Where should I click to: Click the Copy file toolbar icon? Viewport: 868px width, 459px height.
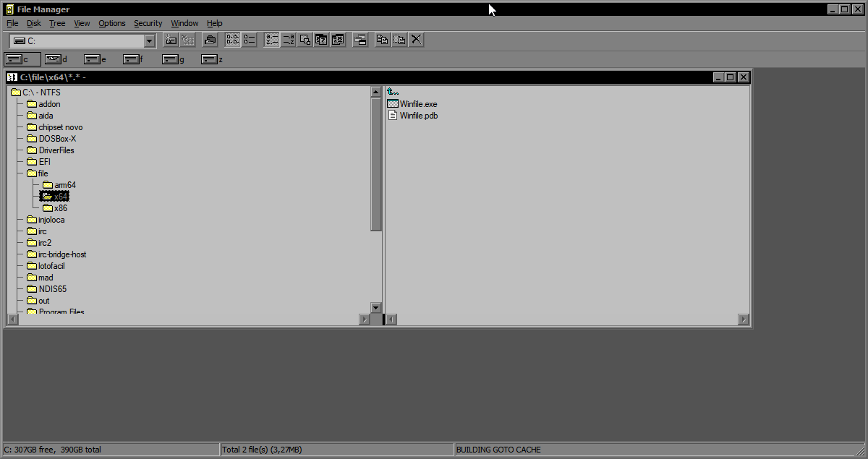click(x=383, y=40)
